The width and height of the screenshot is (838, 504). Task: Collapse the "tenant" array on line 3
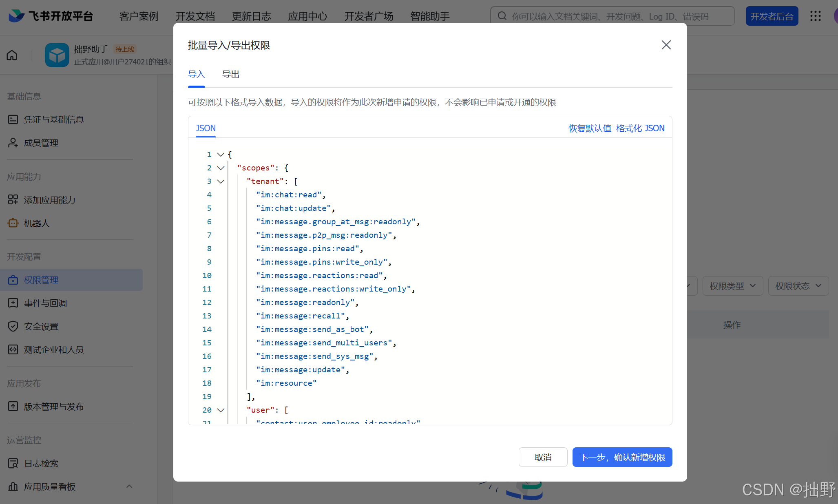click(221, 181)
